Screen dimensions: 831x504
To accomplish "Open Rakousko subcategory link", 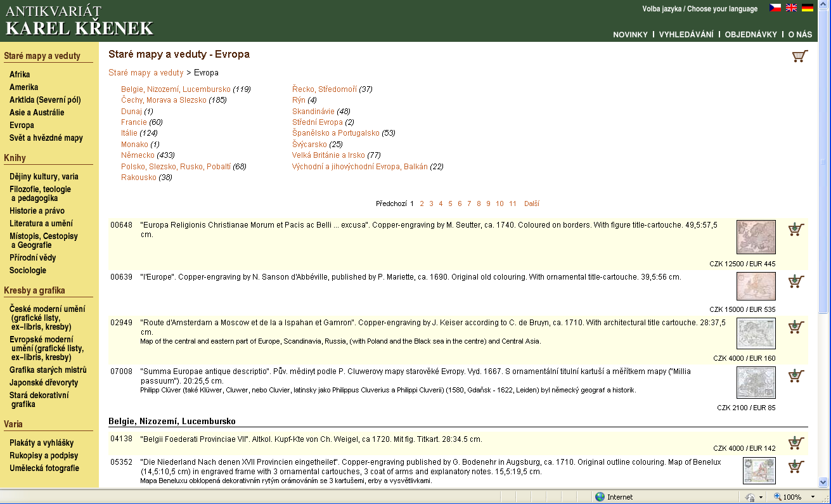I will pos(139,178).
